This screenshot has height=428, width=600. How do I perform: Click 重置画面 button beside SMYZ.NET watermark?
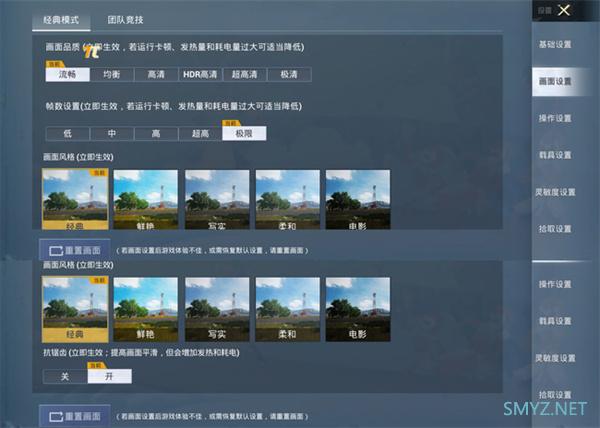[75, 416]
